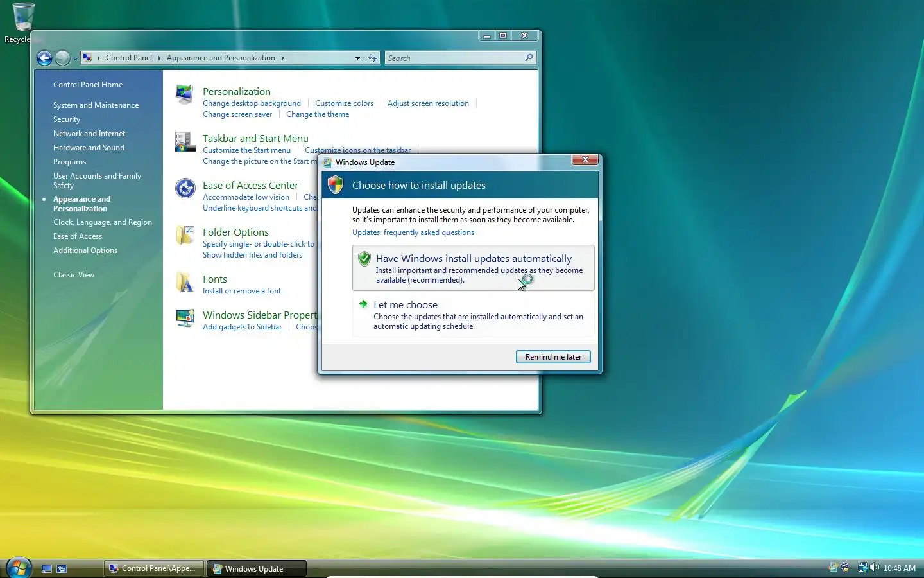The height and width of the screenshot is (578, 924).
Task: Open Clock, Language, and Region
Action: [x=103, y=222]
